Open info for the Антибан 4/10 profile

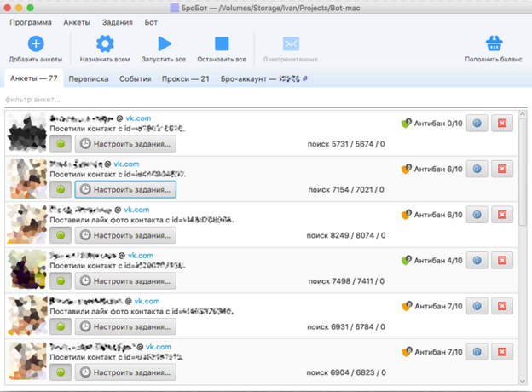pyautogui.click(x=477, y=261)
